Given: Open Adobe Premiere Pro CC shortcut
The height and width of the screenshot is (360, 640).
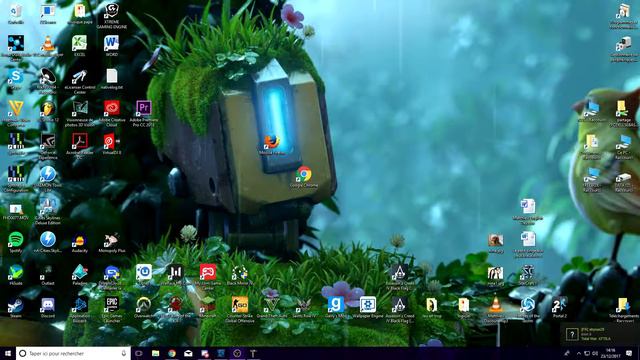Looking at the screenshot, I should [x=144, y=113].
